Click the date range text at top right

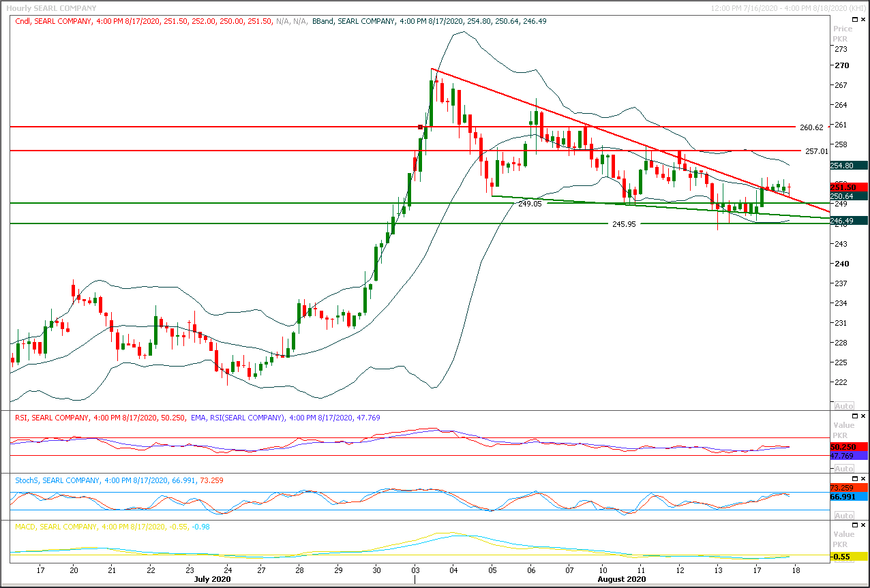pyautogui.click(x=787, y=8)
